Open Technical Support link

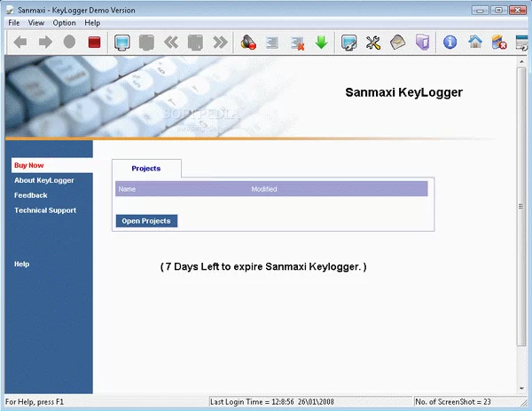tap(45, 210)
